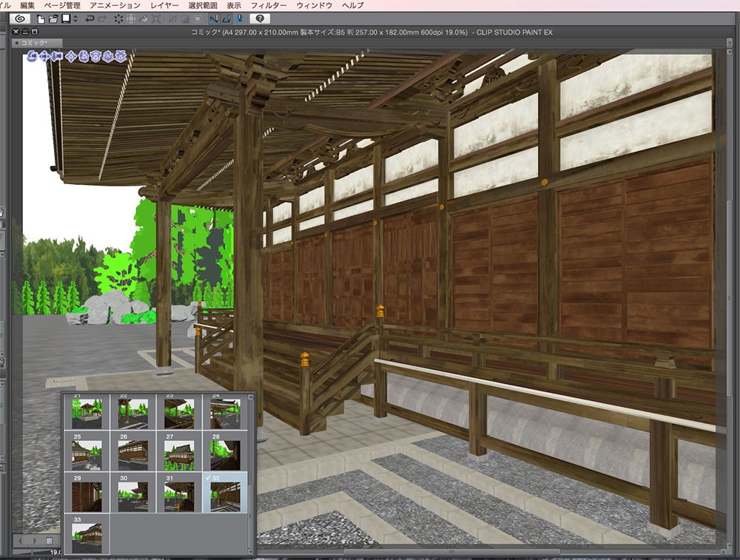Toggle snap to grid icon

tap(239, 19)
